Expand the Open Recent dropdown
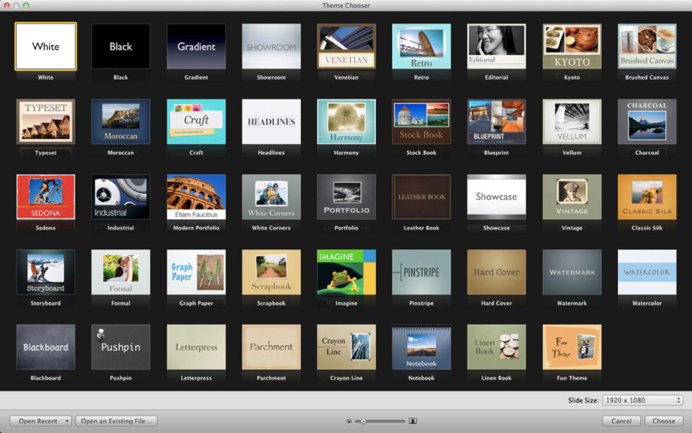Viewport: 692px width, 433px height. (40, 421)
